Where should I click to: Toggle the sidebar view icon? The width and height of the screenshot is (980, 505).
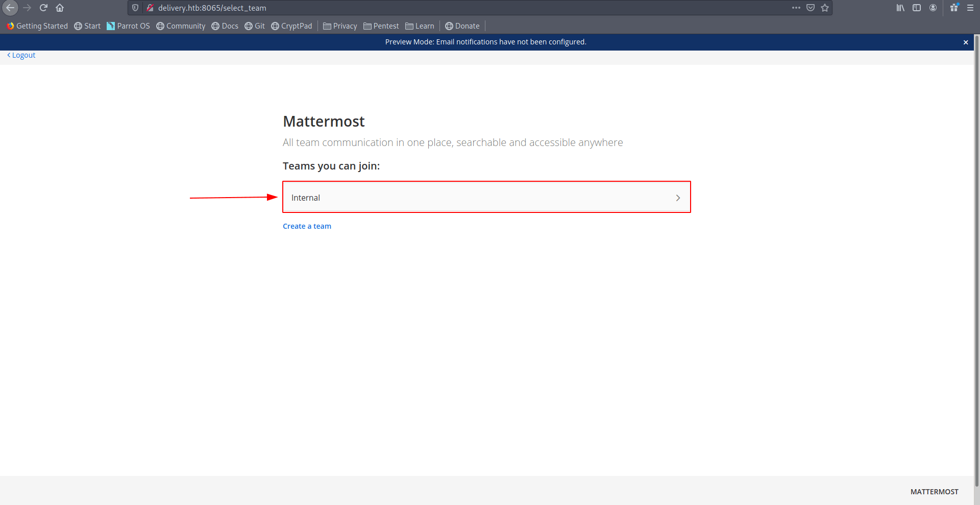pos(917,8)
